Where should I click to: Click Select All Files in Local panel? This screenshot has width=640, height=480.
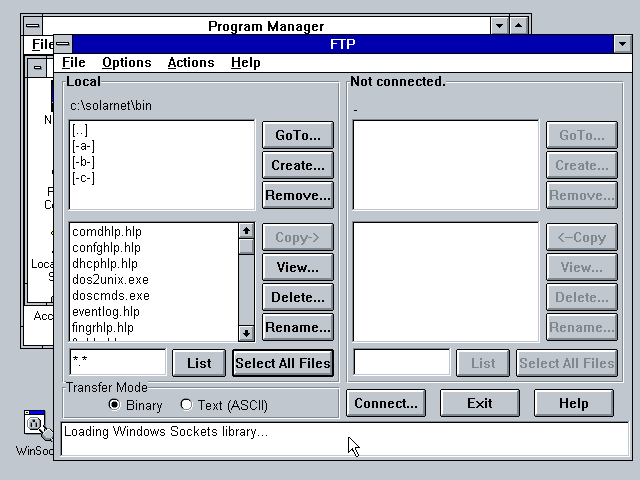click(x=283, y=363)
